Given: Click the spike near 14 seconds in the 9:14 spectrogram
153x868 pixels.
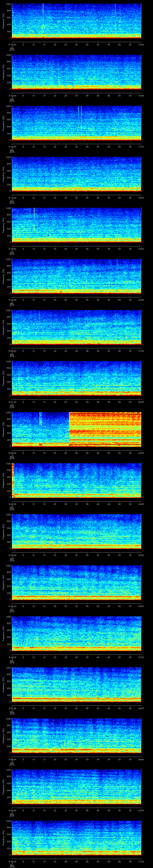Looking at the screenshot, I should pyautogui.click(x=43, y=8).
